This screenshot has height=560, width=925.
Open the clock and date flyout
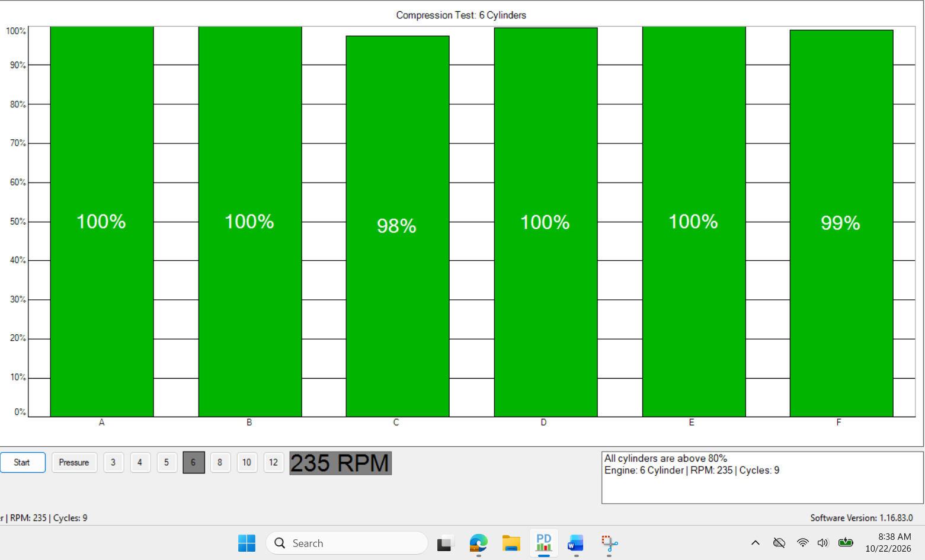point(888,543)
